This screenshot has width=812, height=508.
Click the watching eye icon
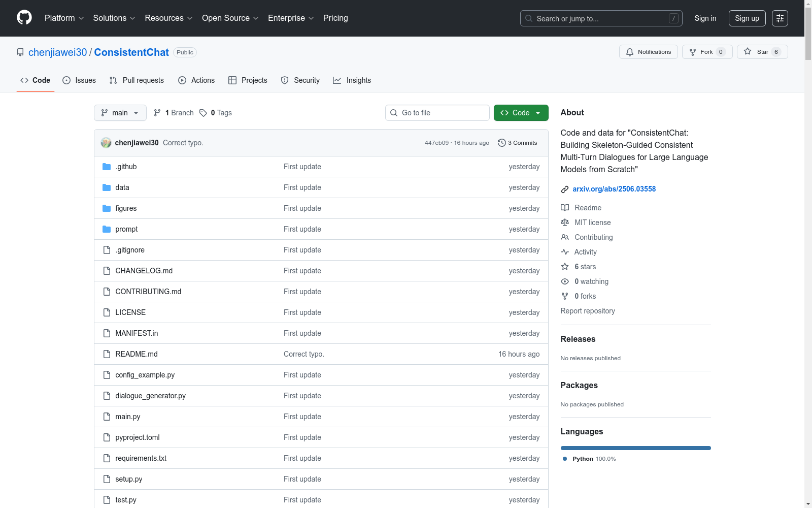[x=565, y=281]
